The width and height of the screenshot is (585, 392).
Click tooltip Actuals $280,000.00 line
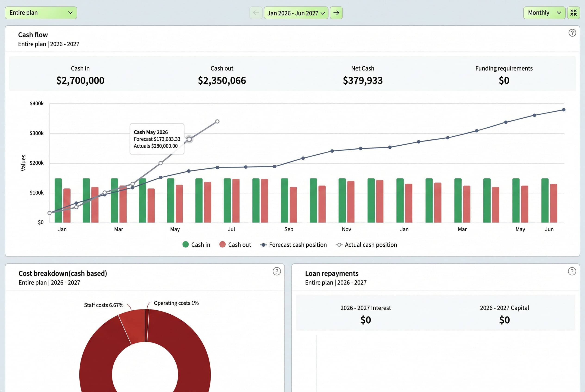(156, 146)
